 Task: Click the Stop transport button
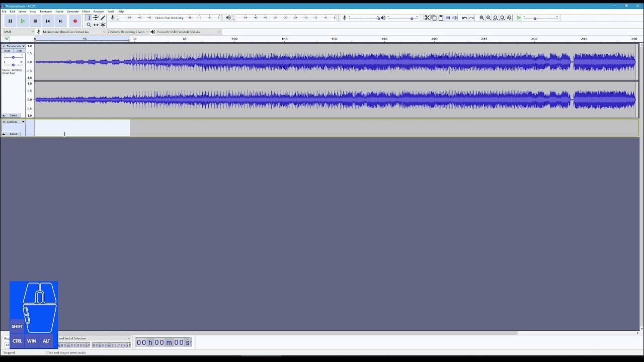(x=35, y=21)
